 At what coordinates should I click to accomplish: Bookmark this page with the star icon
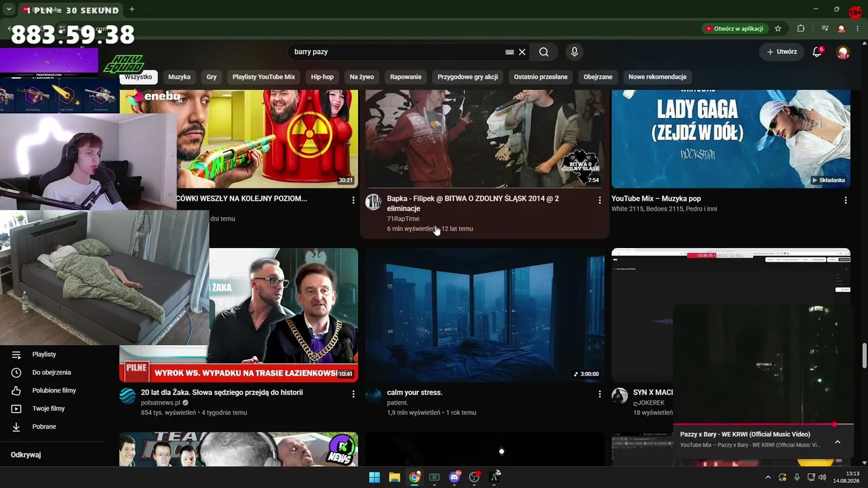tap(778, 28)
